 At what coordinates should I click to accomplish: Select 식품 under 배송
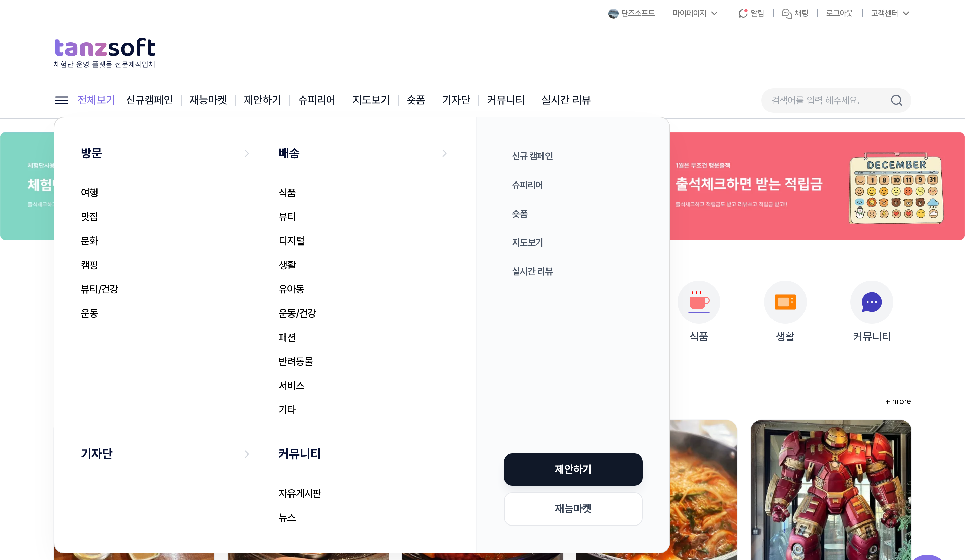[287, 193]
